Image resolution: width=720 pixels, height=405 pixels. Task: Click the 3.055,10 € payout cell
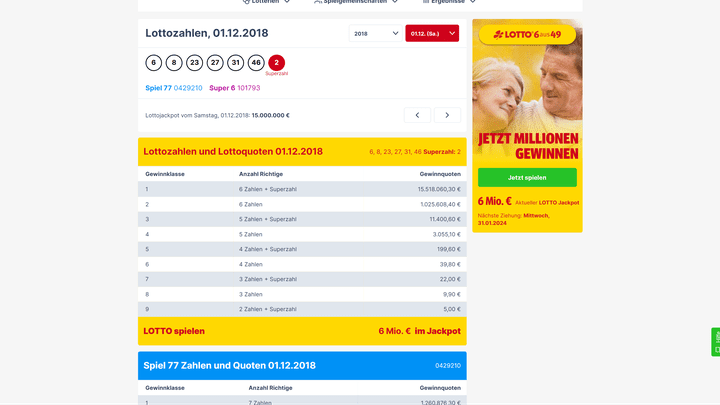[446, 234]
